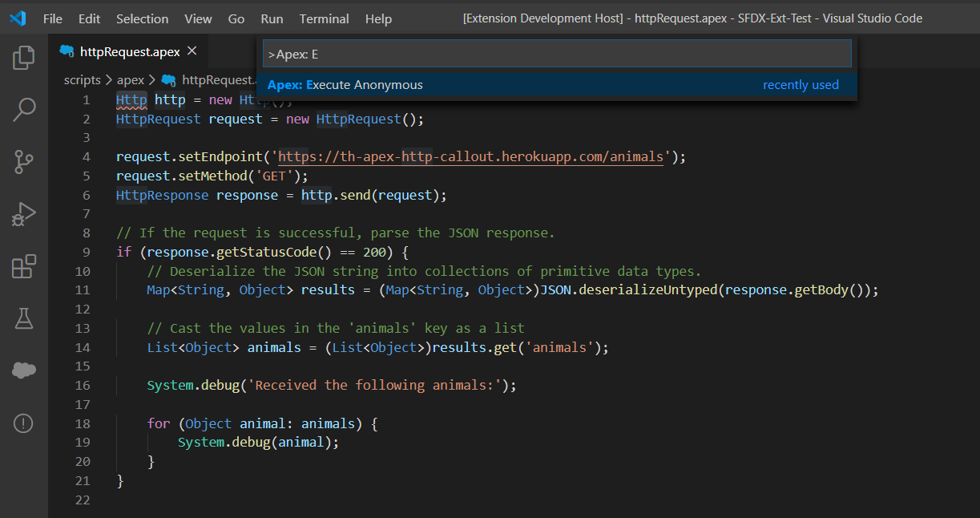Click 'System.debug(animal)' on line 19

click(255, 443)
